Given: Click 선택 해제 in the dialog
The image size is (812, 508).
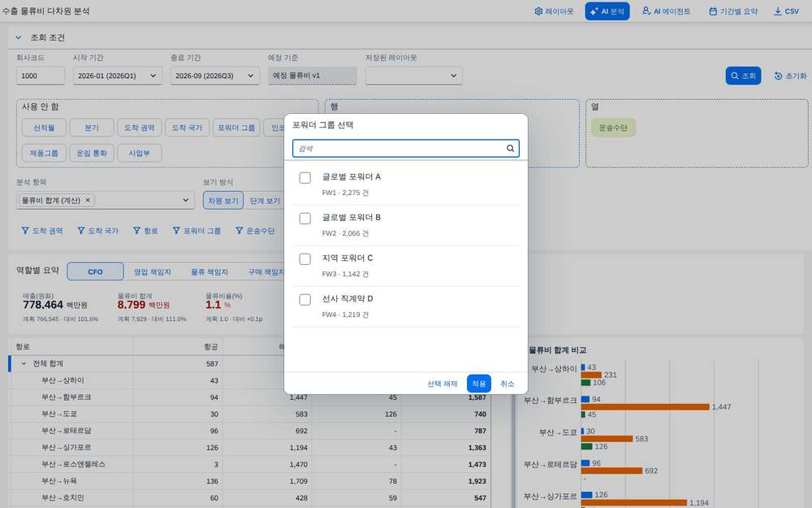Looking at the screenshot, I should [x=443, y=384].
